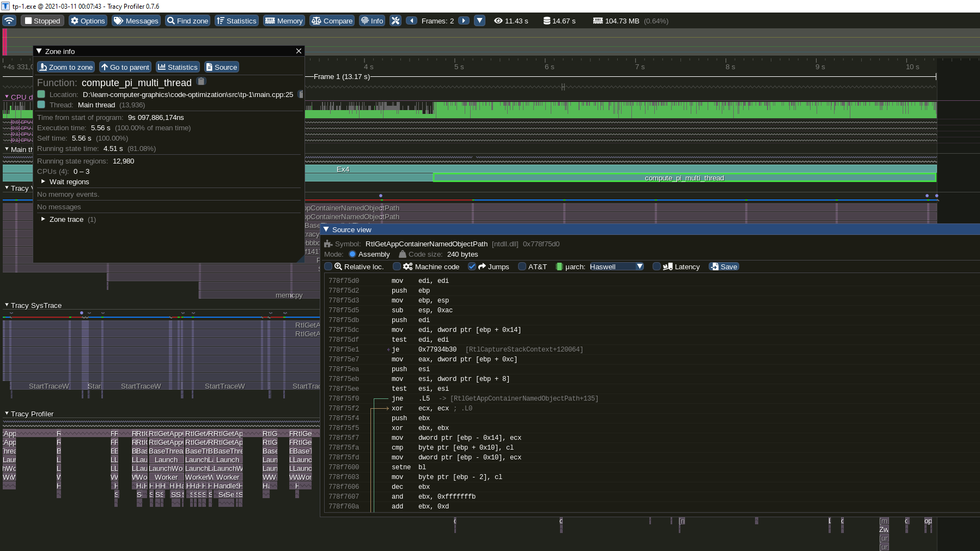Click the memory usage chip icon

598,21
